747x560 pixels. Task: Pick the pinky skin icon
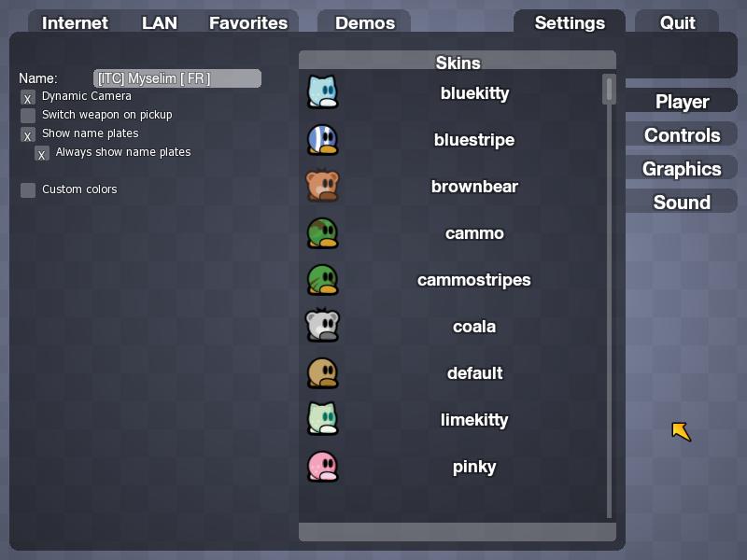pos(322,466)
